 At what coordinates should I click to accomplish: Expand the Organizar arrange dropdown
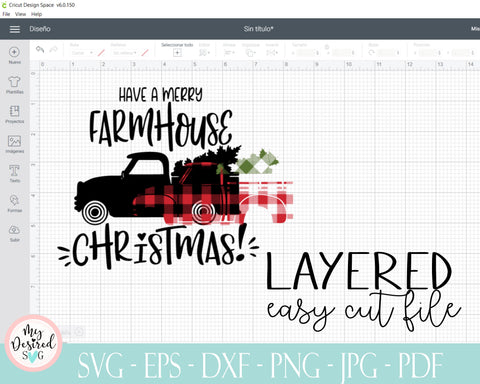(250, 53)
